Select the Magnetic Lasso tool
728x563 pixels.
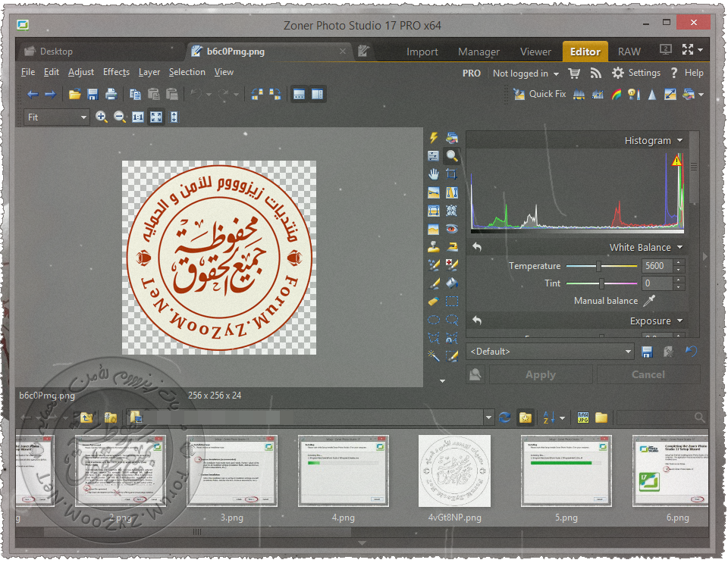[452, 338]
